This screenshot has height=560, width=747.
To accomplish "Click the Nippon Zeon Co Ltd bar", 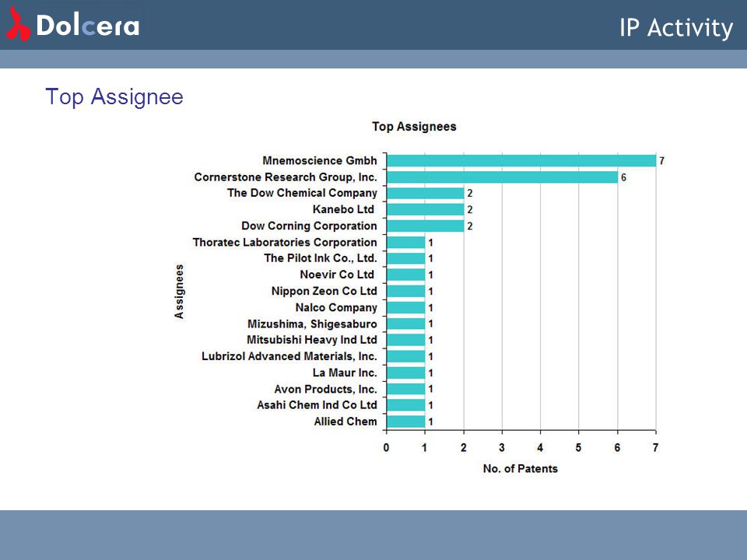I will pos(405,291).
